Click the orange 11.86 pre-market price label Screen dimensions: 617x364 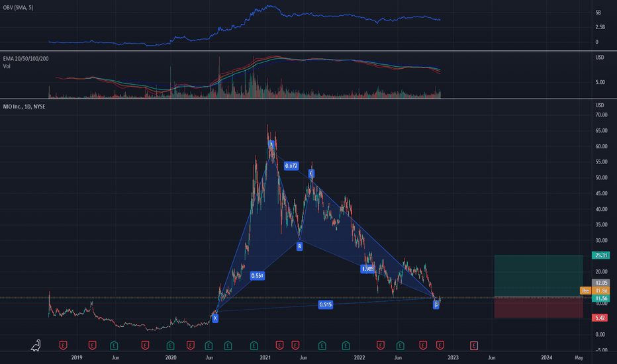point(601,291)
